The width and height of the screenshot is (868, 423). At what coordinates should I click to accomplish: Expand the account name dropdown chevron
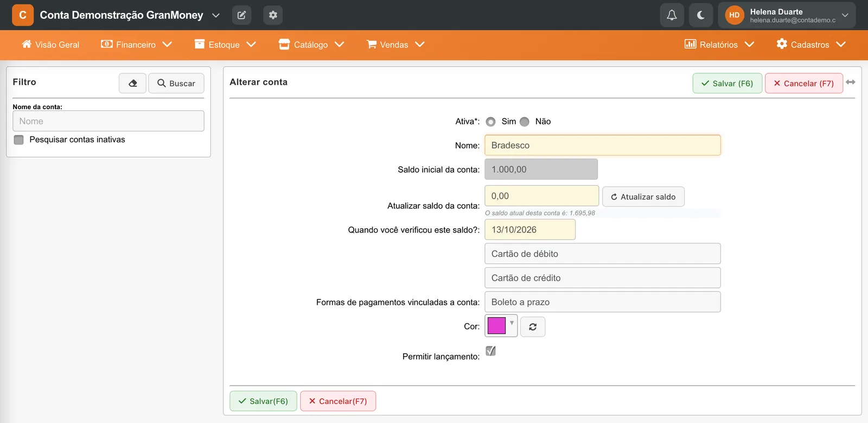[216, 15]
